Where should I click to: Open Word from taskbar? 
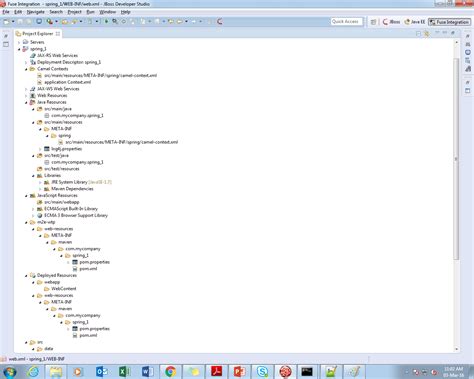pyautogui.click(x=147, y=371)
